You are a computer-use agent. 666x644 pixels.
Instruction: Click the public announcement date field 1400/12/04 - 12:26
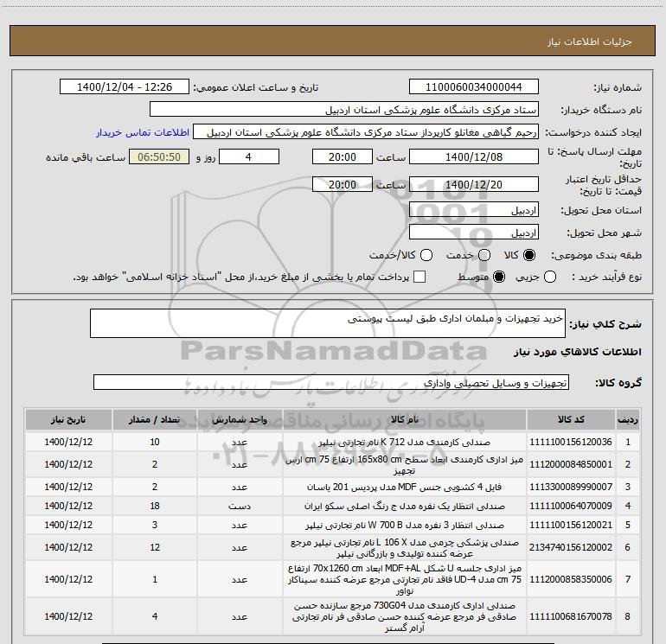125,87
